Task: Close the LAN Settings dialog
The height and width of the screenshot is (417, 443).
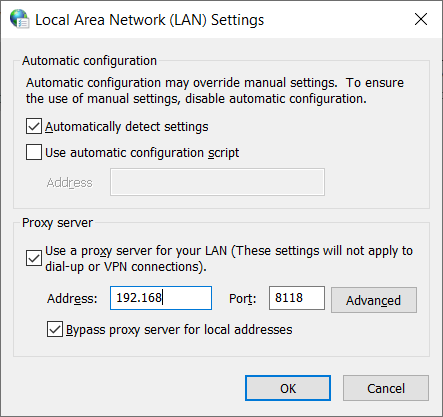Action: point(421,19)
